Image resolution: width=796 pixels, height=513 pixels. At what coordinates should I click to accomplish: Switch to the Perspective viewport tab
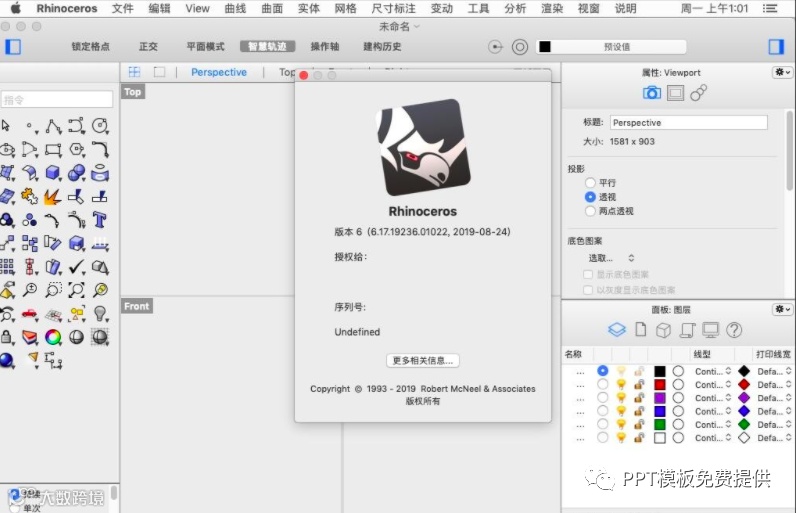219,72
